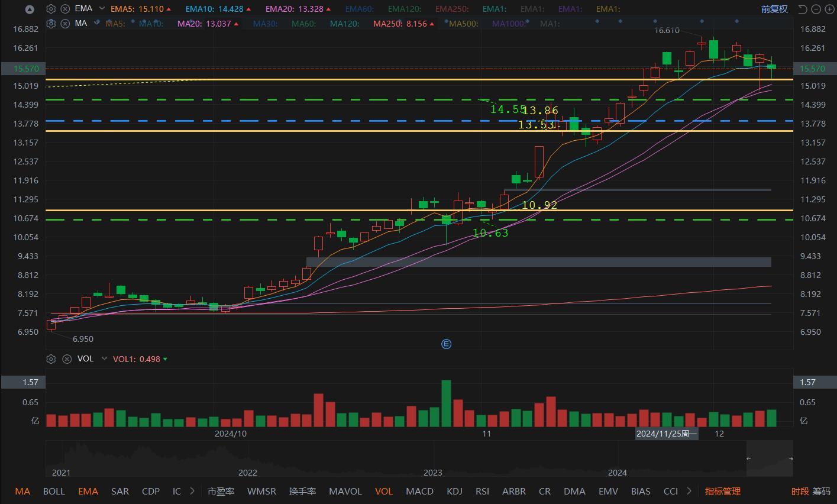The image size is (837, 504).
Task: Open settings gear for the VOL indicator
Action: coord(51,358)
